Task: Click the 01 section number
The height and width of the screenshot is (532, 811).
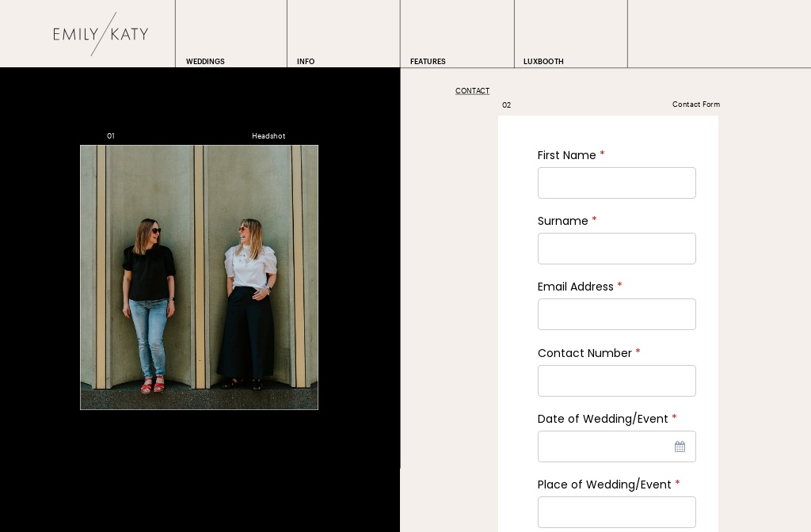Action: (x=111, y=136)
